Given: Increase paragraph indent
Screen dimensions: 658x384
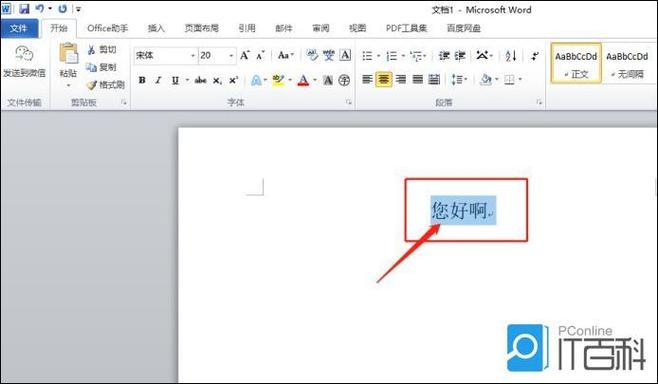Looking at the screenshot, I should 460,55.
